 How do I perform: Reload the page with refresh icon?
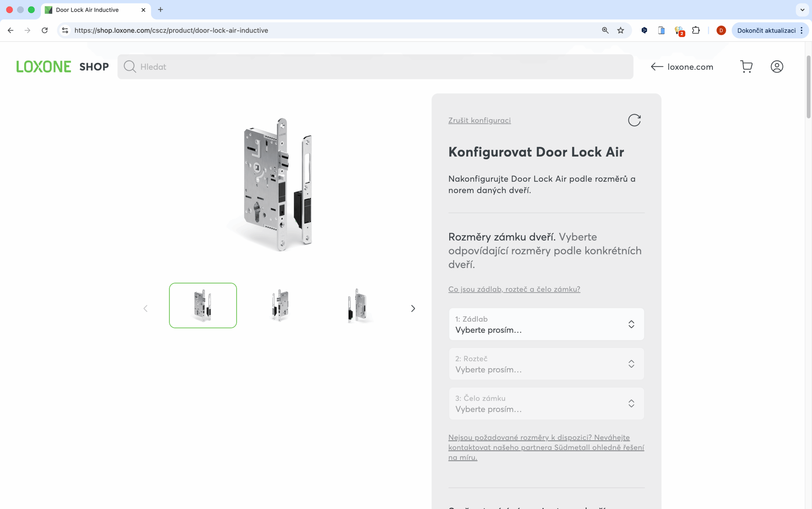point(44,30)
